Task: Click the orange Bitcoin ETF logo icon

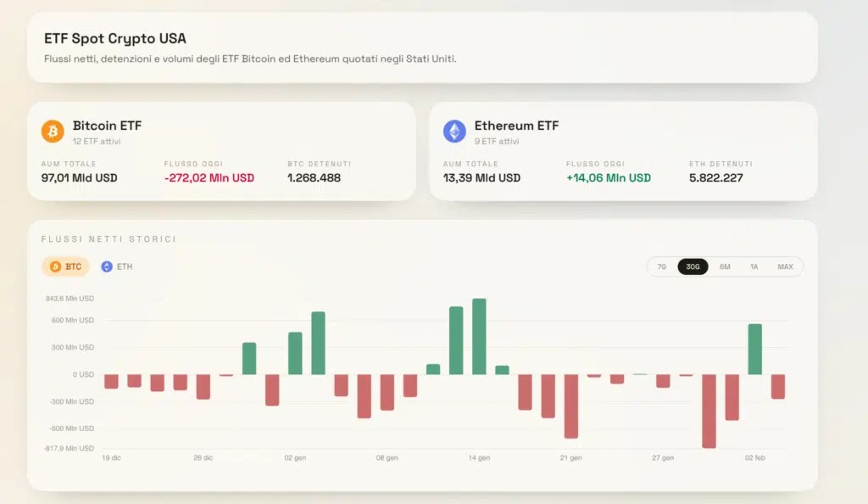Action: [x=53, y=132]
